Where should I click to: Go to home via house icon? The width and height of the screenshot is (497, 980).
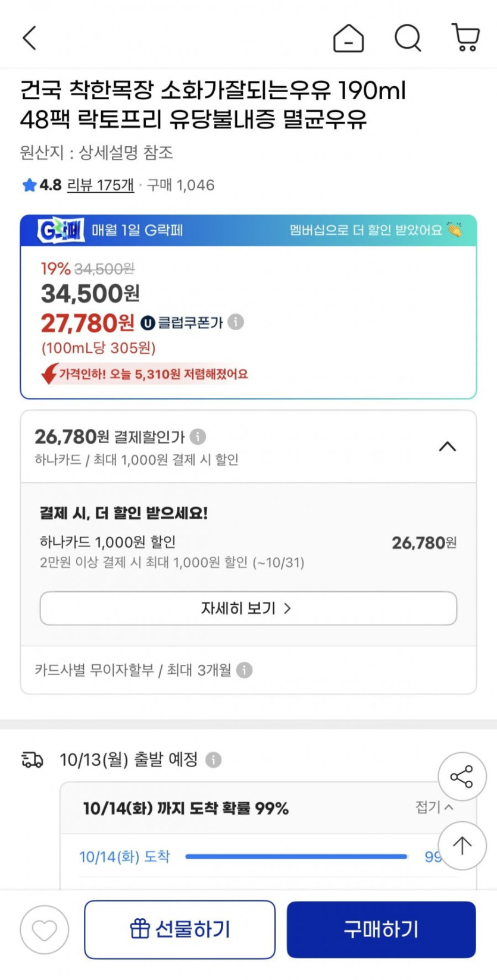pos(348,39)
